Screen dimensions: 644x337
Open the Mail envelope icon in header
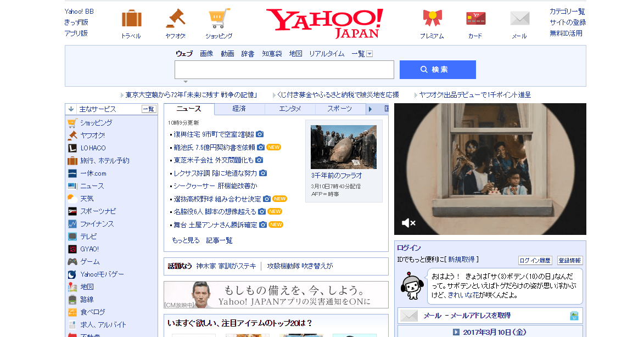pos(519,19)
